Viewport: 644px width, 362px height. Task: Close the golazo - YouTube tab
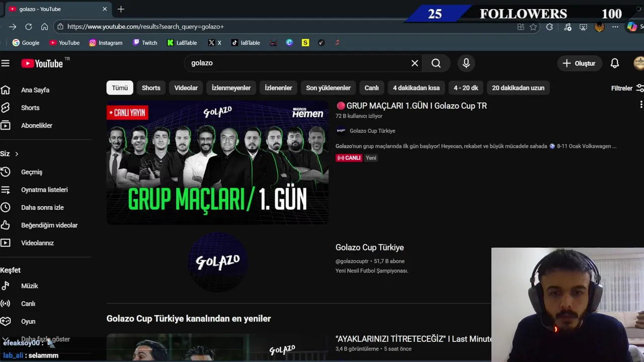click(x=105, y=9)
